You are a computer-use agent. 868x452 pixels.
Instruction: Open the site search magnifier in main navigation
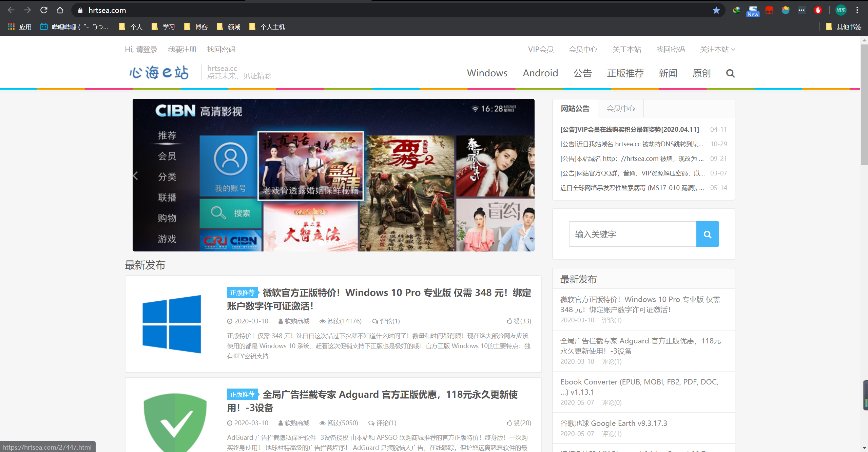coord(730,73)
